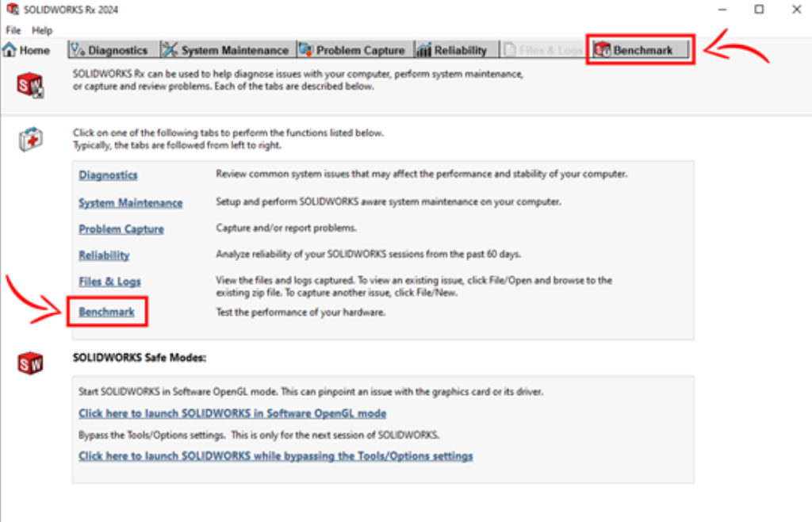
Task: Open the Help menu
Action: pyautogui.click(x=42, y=30)
